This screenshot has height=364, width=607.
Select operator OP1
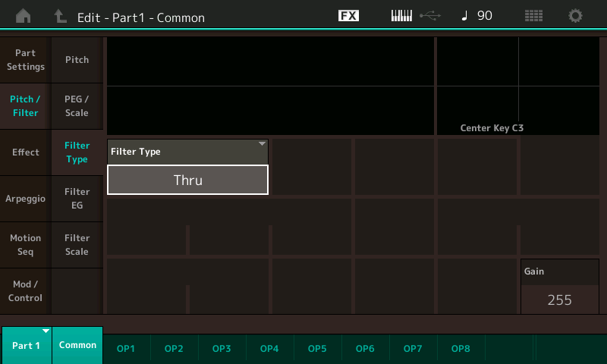point(126,349)
